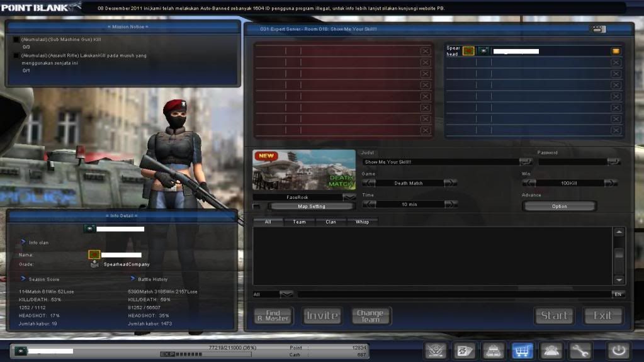Close the third blue team slot
The width and height of the screenshot is (644, 362).
616,74
